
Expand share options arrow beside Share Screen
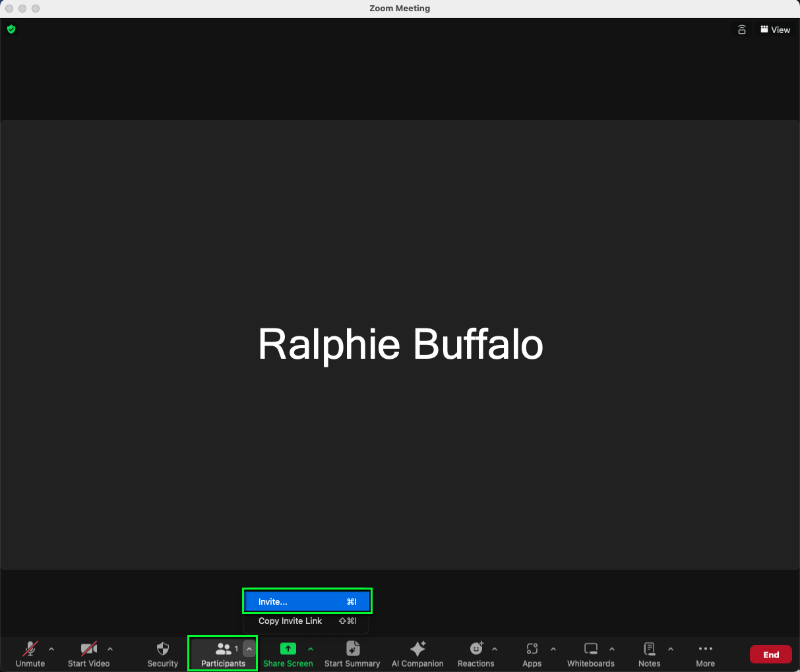coord(311,649)
